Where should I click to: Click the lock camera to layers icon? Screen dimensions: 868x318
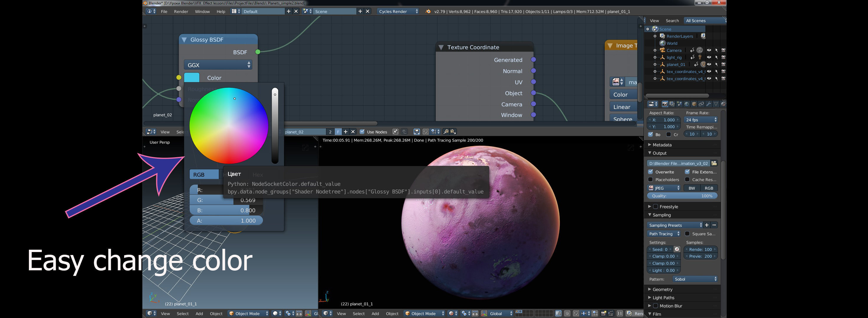point(558,313)
